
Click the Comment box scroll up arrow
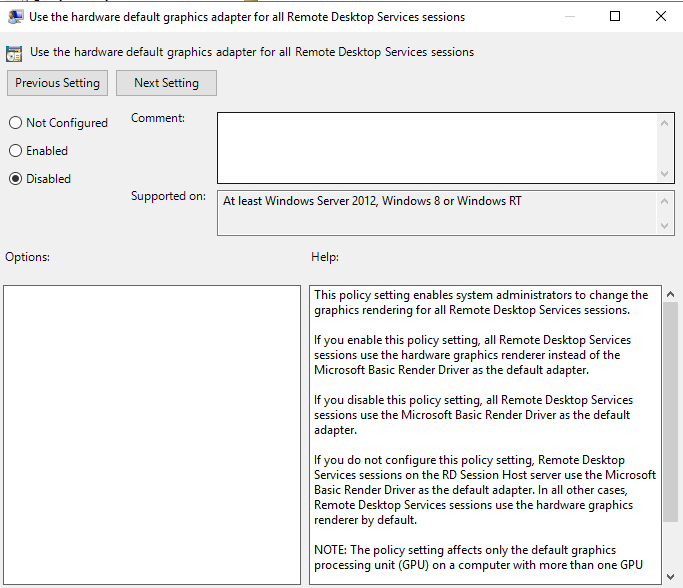(x=664, y=123)
